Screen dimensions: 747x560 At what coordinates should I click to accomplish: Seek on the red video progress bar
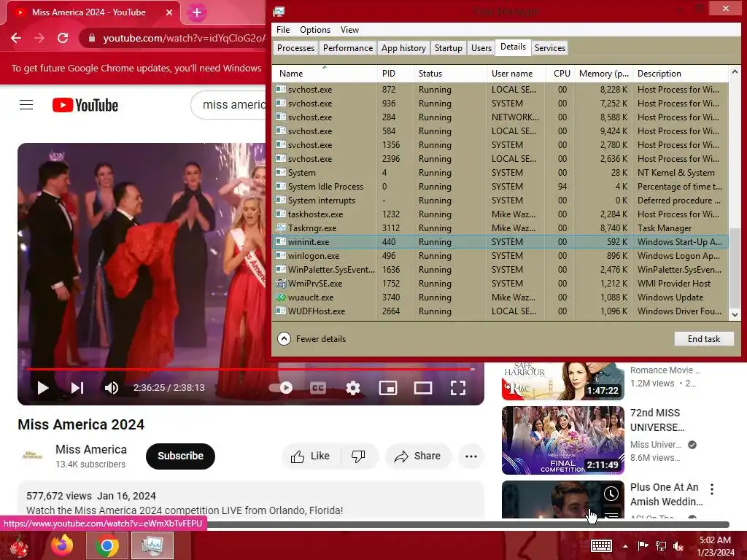pos(250,369)
